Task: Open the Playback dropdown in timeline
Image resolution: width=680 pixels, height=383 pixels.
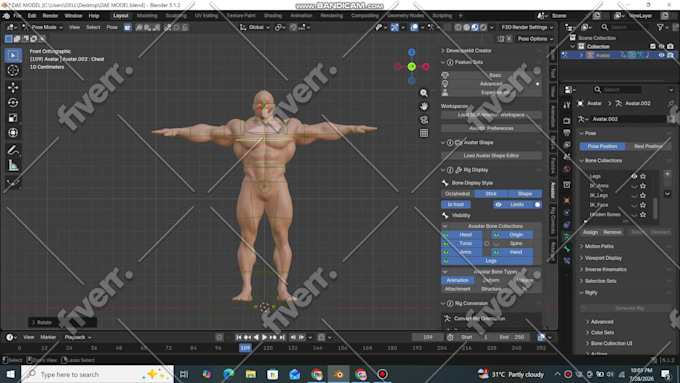Action: point(78,337)
